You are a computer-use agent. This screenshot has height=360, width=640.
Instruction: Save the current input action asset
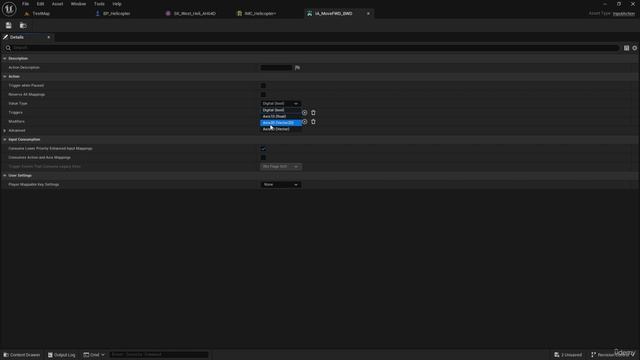coord(9,25)
